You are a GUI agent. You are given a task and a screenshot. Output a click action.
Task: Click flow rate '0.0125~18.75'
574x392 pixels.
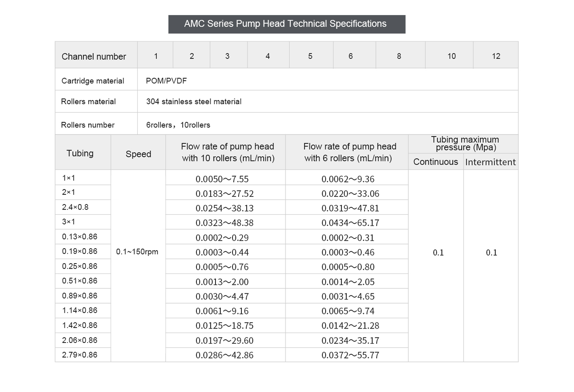(x=225, y=326)
